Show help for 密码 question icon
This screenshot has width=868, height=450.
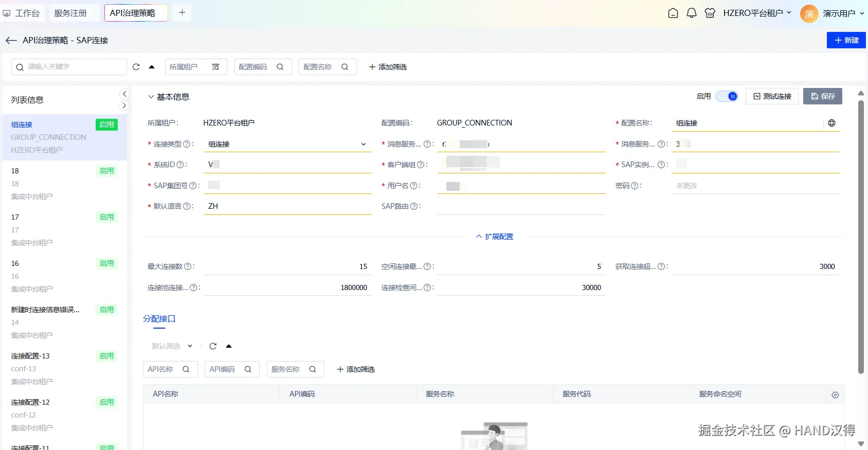[x=635, y=186]
